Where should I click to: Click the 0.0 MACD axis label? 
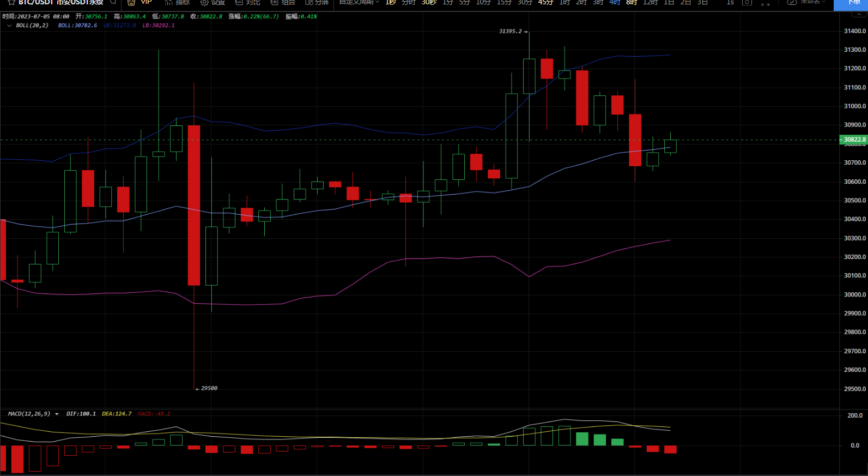[855, 445]
